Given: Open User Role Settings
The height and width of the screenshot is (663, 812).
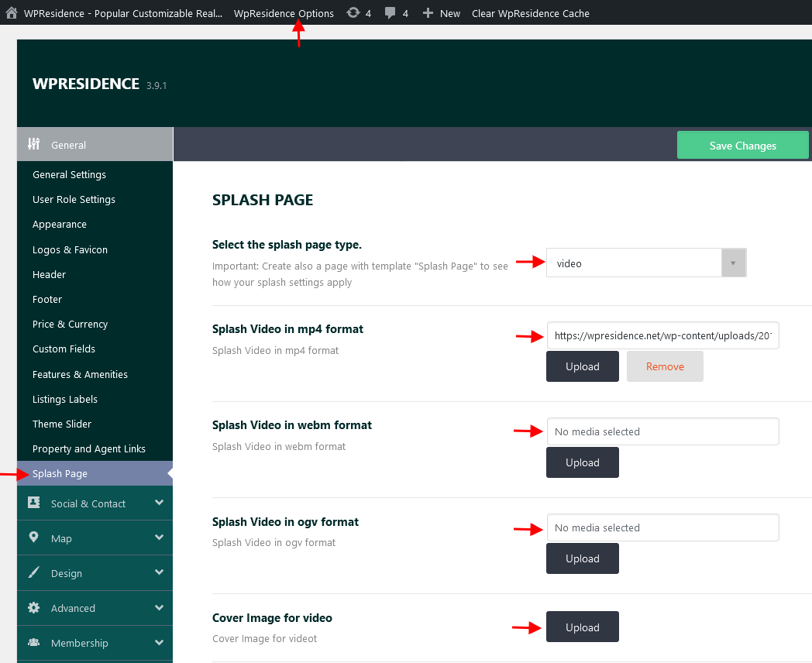Looking at the screenshot, I should tap(74, 199).
